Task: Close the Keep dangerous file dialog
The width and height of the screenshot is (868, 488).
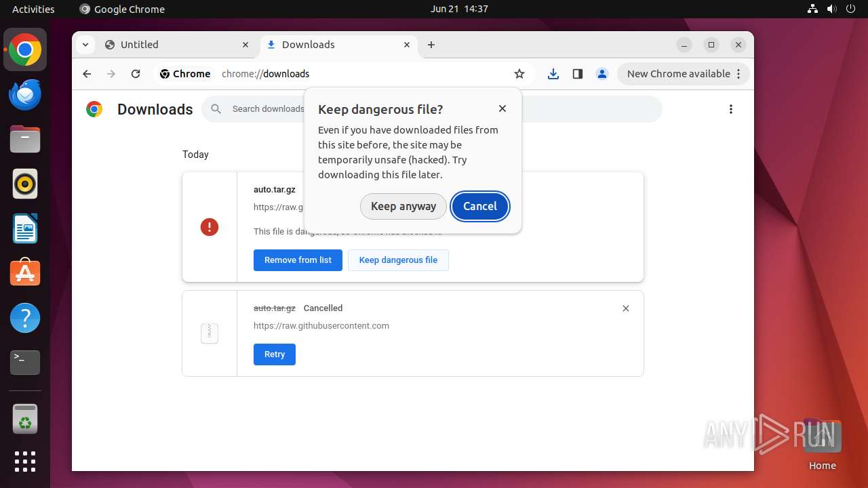Action: [502, 108]
